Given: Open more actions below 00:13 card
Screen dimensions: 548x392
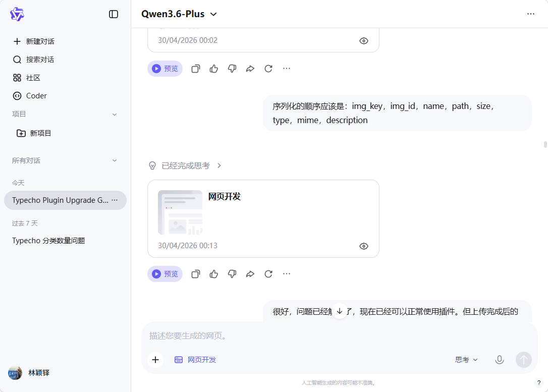Looking at the screenshot, I should pyautogui.click(x=287, y=274).
